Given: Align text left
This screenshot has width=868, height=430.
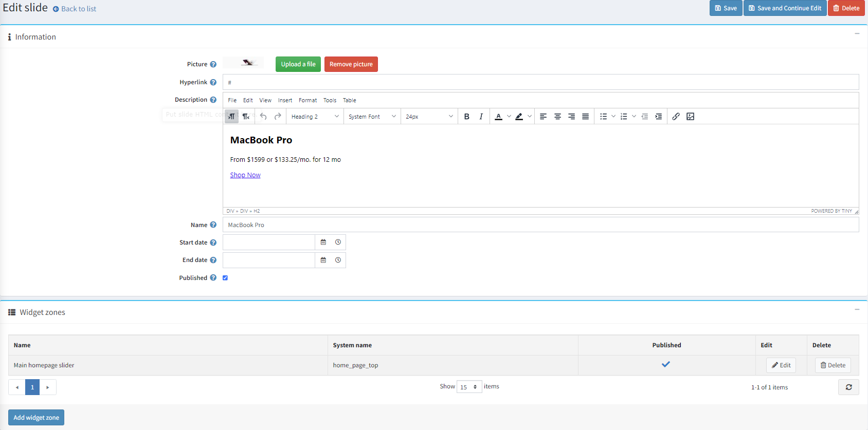Looking at the screenshot, I should (543, 117).
